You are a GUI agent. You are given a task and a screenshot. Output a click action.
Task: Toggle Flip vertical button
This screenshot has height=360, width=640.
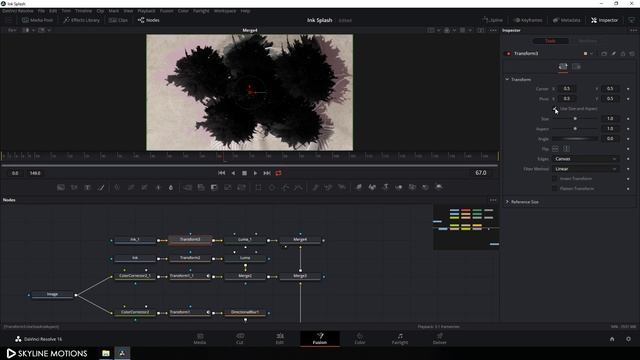[567, 149]
